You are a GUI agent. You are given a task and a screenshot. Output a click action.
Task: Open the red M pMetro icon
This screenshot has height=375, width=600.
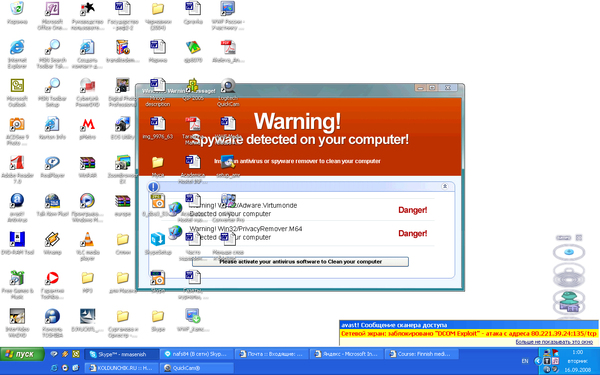88,124
